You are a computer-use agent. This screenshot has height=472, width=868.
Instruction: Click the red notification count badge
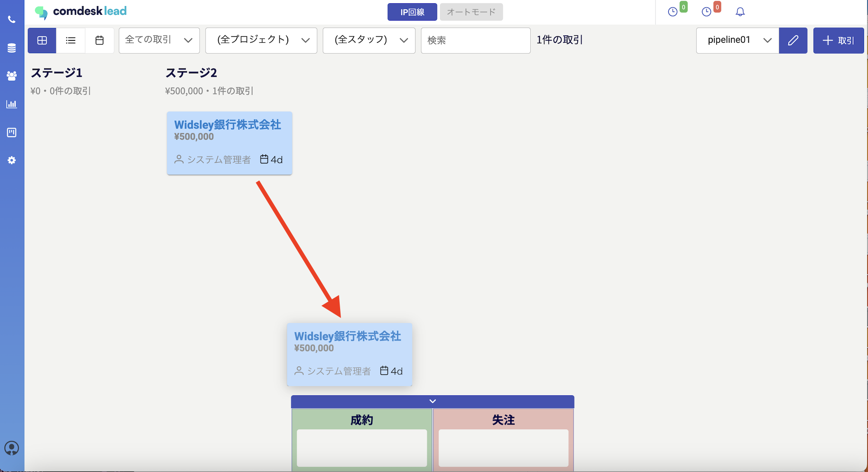(717, 7)
